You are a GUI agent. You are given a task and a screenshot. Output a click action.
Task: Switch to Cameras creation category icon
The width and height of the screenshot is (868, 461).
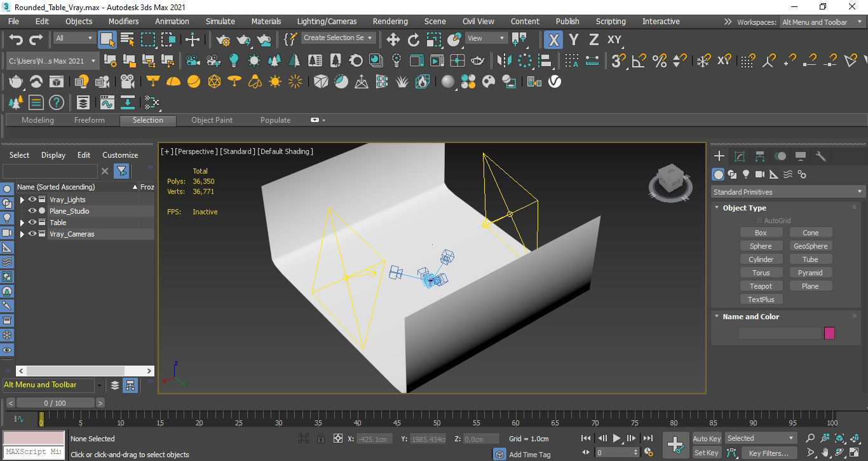coord(760,174)
